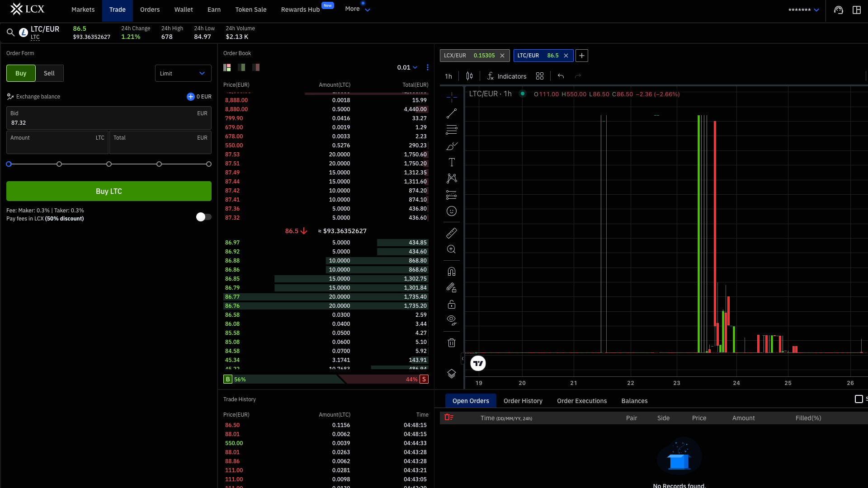Expand the account dropdown with asterisks
Screen dimensions: 868x488
click(x=803, y=10)
